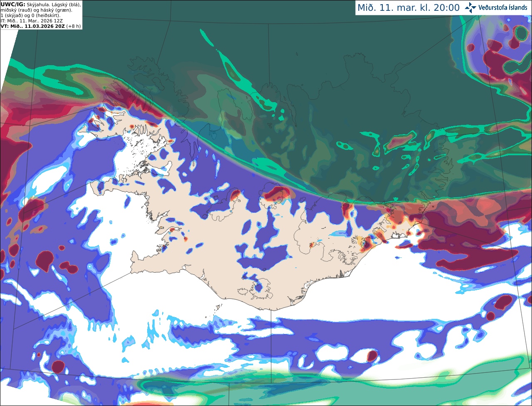Select the "Mið. 11. mar. kl. 20:00" timestamp
532x406 pixels.
409,8
